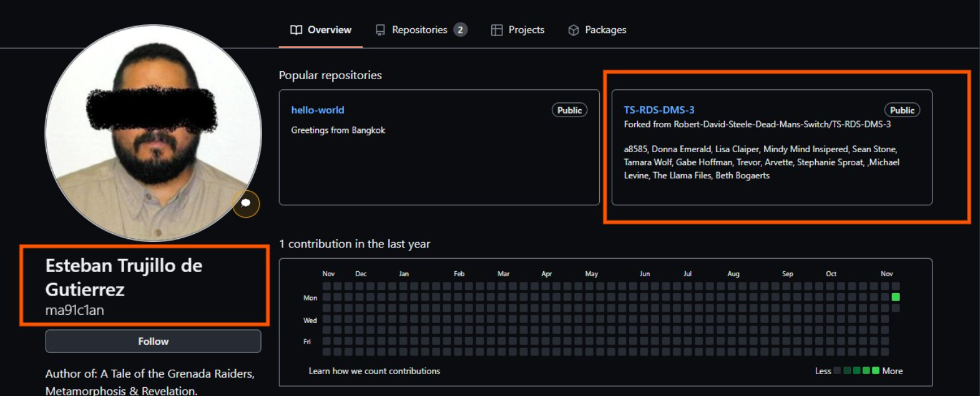Click the 'Aug' month label
Viewport: 980px width, 396px height.
[x=733, y=274]
